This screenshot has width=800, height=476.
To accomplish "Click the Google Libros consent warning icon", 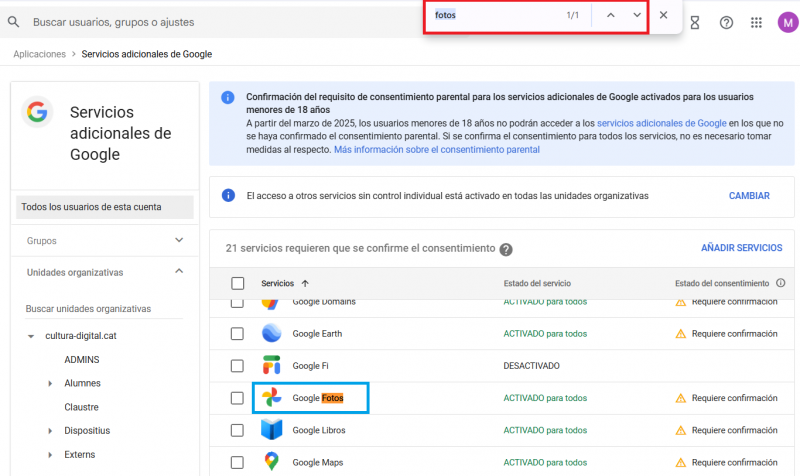I will [680, 430].
